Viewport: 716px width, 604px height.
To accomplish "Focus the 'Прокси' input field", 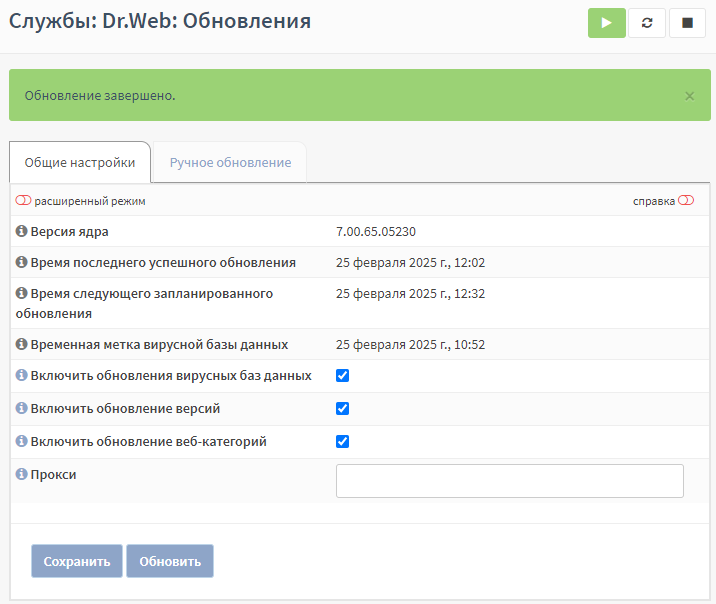I will (510, 481).
